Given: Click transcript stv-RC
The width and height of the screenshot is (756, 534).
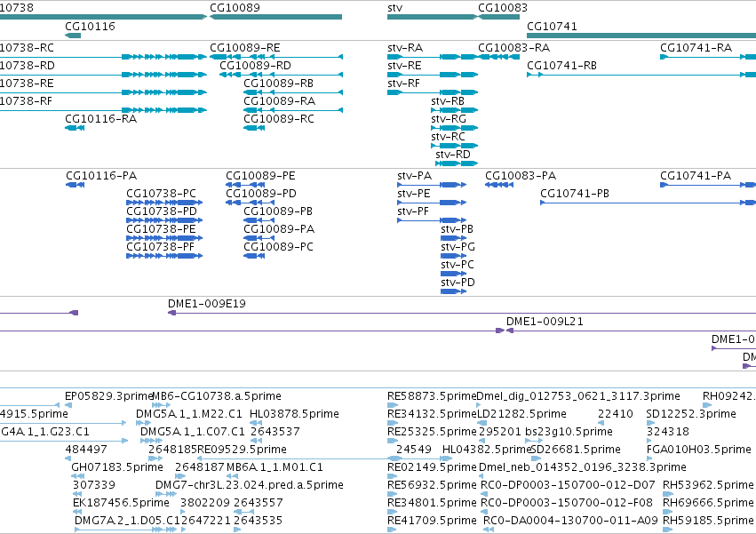Looking at the screenshot, I should (x=454, y=146).
